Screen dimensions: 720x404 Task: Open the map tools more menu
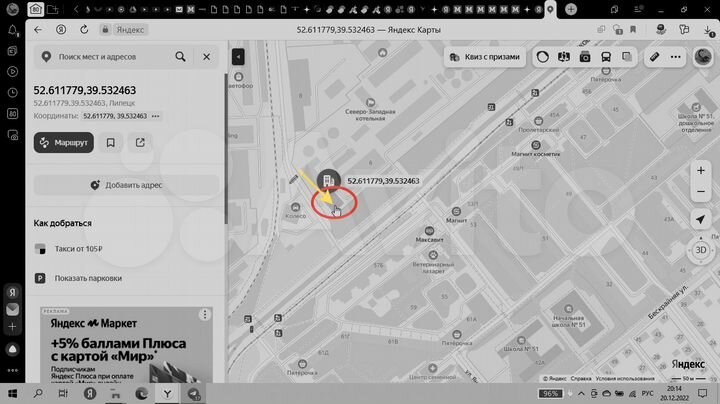(675, 57)
